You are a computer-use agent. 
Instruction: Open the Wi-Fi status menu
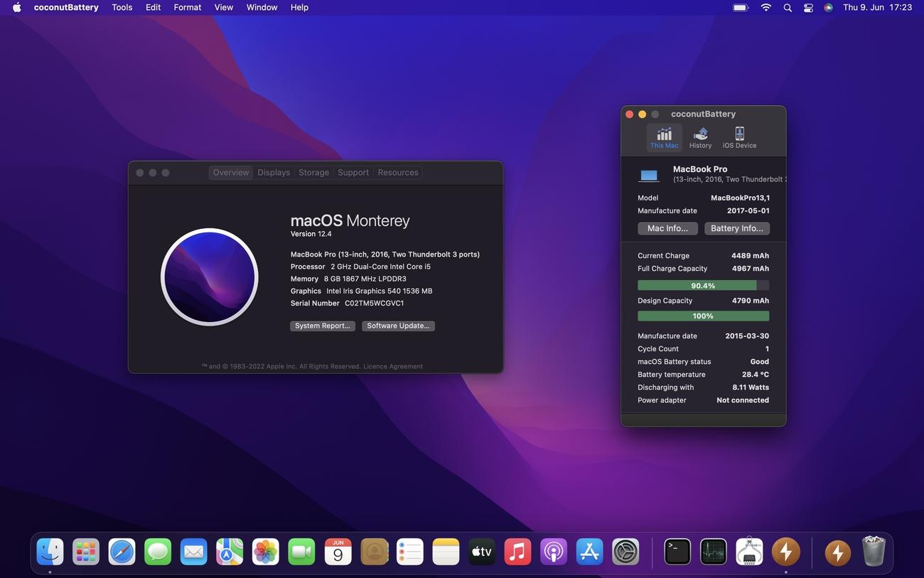point(765,7)
